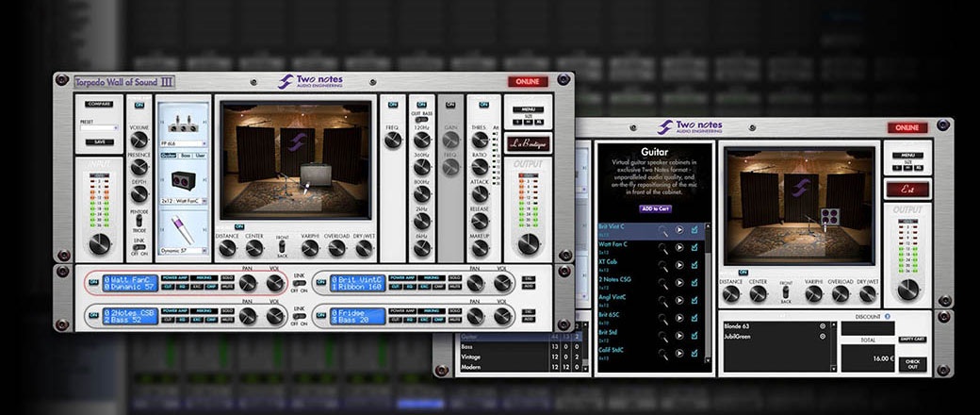Save the current preset
The image size is (980, 415).
pyautogui.click(x=99, y=142)
